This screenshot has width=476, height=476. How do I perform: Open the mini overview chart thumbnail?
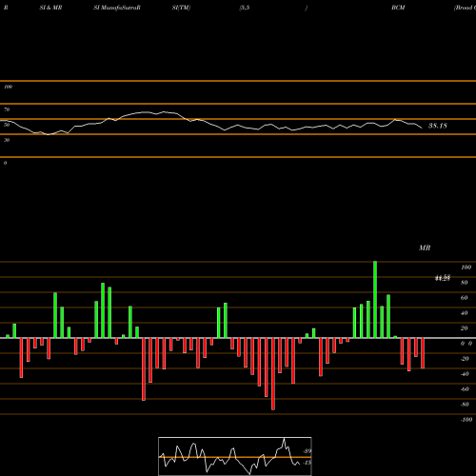click(x=235, y=456)
